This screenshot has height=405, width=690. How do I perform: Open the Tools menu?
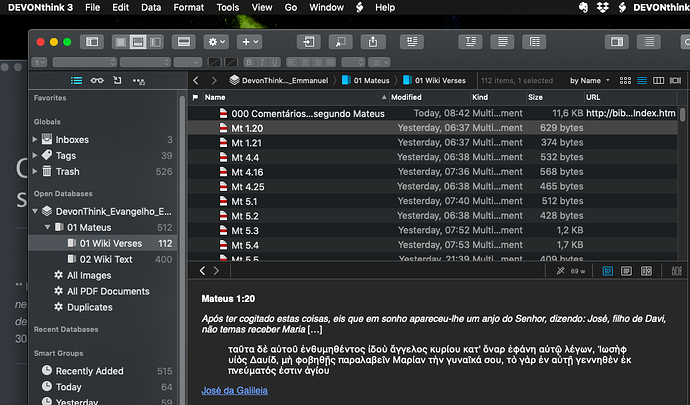[x=227, y=8]
